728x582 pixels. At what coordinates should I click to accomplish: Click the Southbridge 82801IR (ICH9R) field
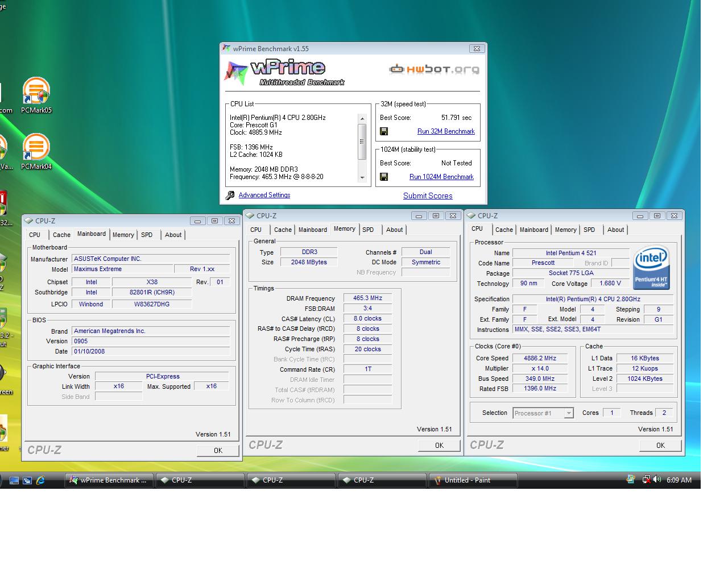pos(152,292)
